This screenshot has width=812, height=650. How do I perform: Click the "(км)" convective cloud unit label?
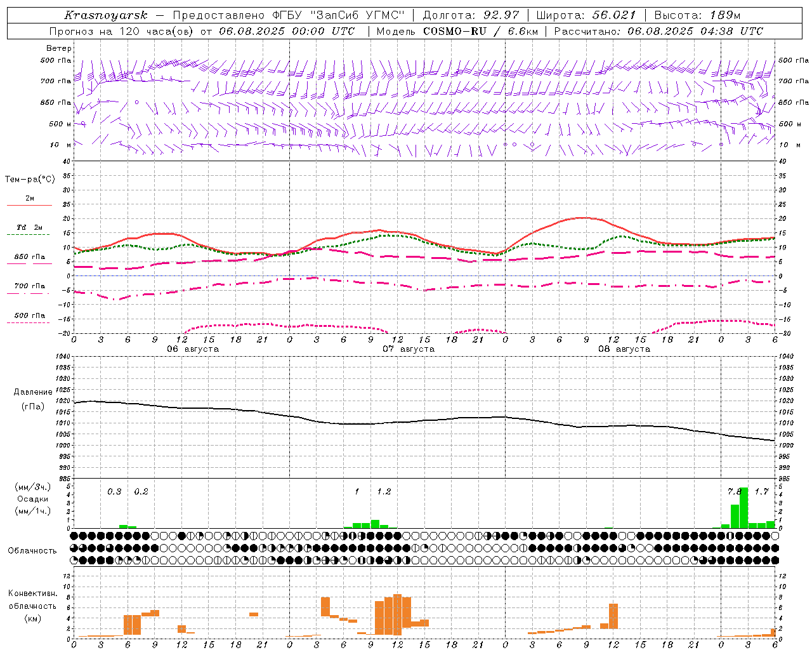[x=32, y=618]
